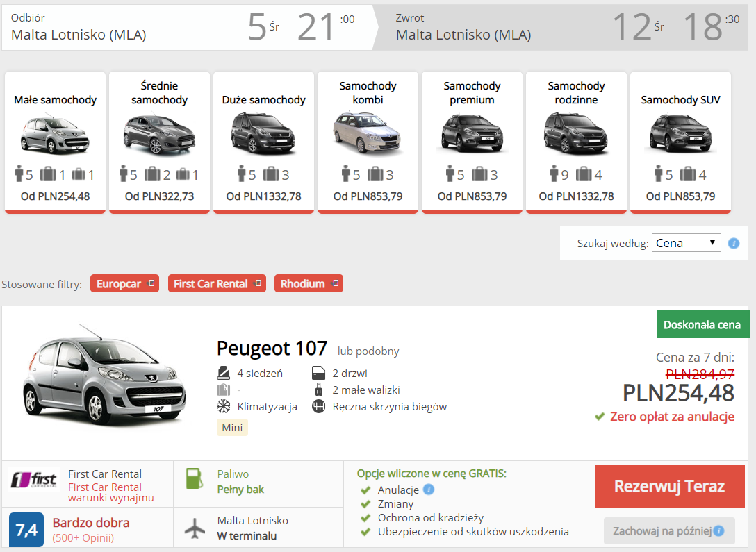This screenshot has height=552, width=756.
Task: Click the Rezerwuj Teraz button
Action: tap(670, 486)
